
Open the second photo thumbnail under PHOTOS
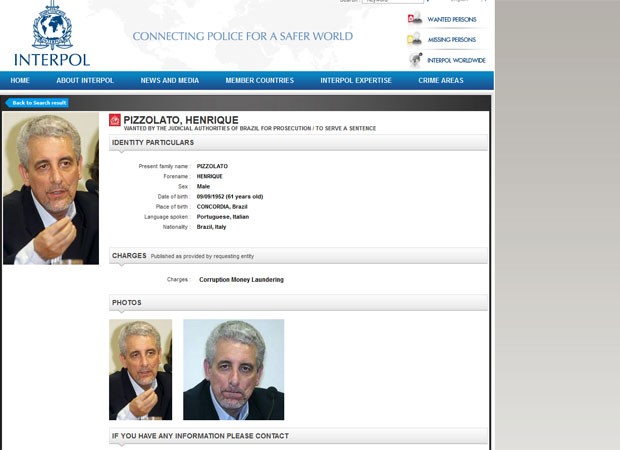(234, 369)
